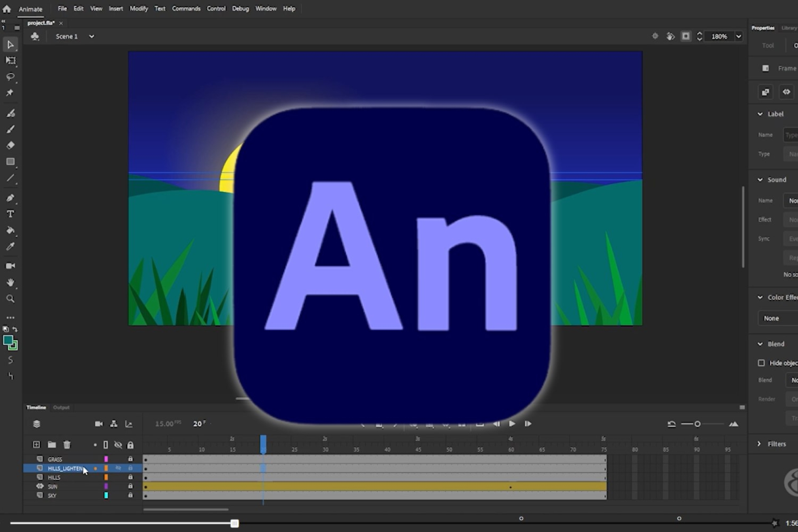Select the Zoom magnifier tool
798x532 pixels.
coord(10,299)
